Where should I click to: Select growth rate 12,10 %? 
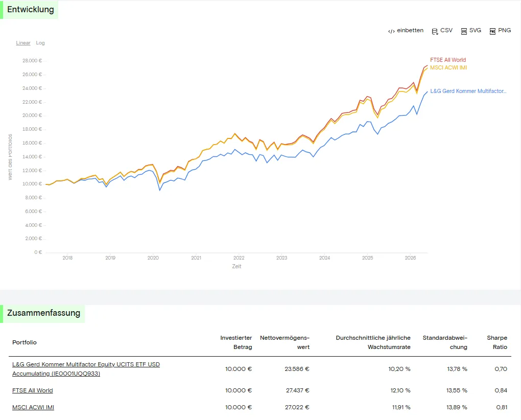click(400, 390)
